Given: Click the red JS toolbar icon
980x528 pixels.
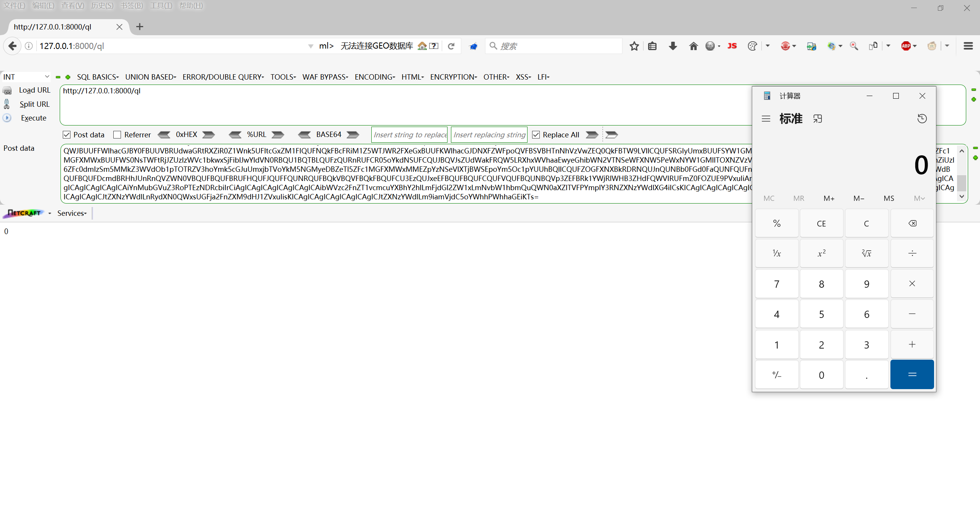Looking at the screenshot, I should [x=732, y=46].
